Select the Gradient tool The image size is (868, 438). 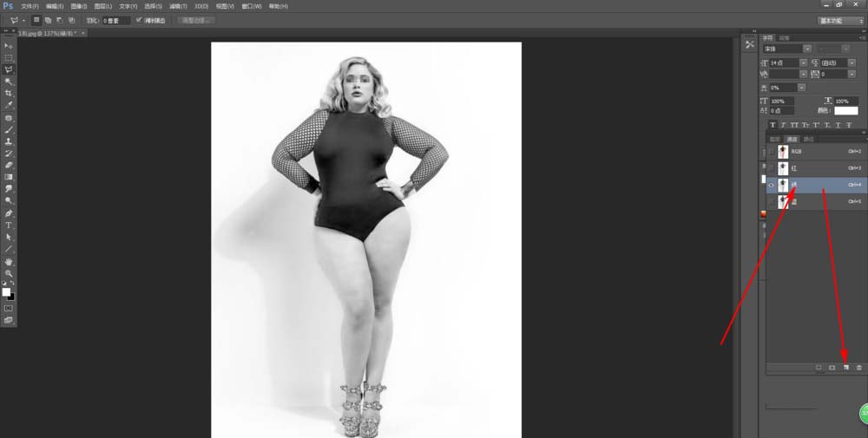pos(9,177)
